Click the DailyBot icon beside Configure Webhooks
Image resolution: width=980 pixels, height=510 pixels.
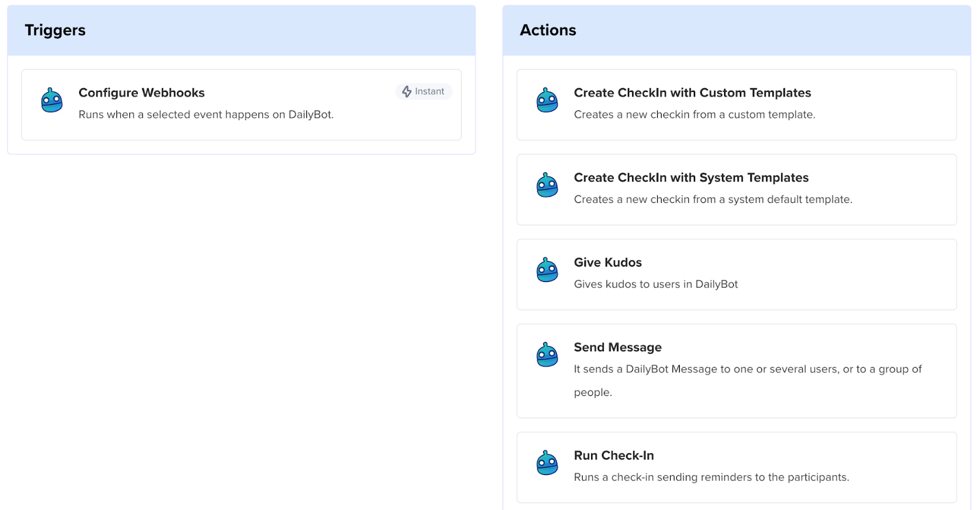[52, 100]
